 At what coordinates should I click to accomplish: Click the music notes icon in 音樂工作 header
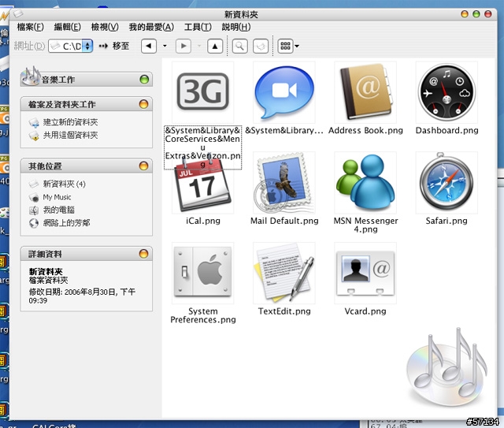pos(30,76)
